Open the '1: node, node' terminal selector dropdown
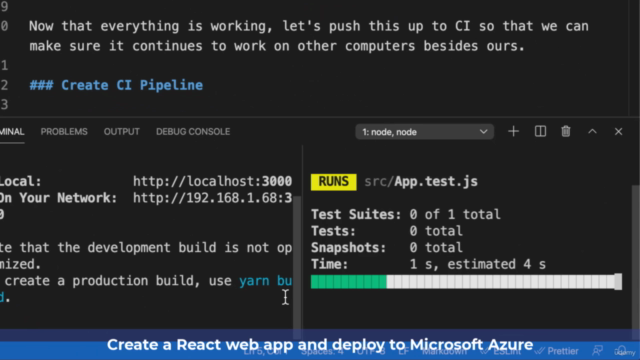Image resolution: width=640 pixels, height=360 pixels. tap(424, 132)
